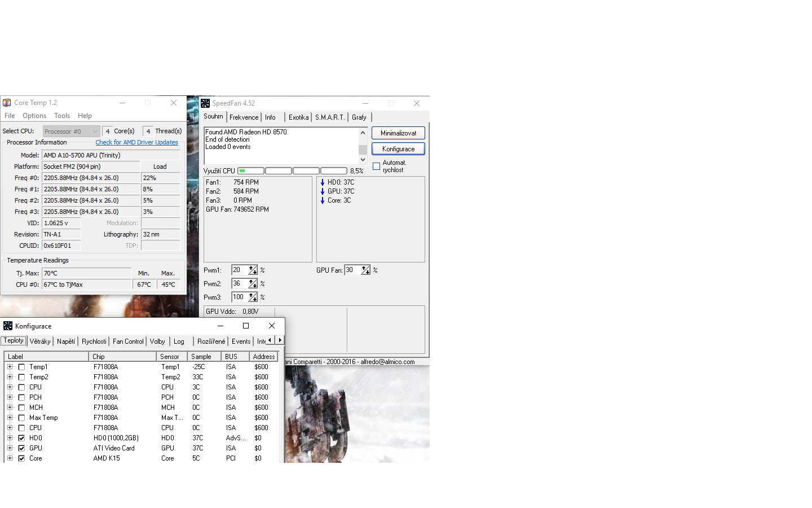Click the blue arrow beside HD0: 37C
This screenshot has width=812, height=508.
323,182
